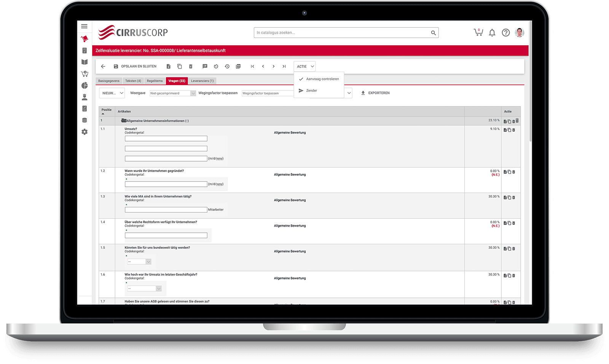Image resolution: width=609 pixels, height=364 pixels.
Task: Open the notifications bell
Action: click(492, 33)
